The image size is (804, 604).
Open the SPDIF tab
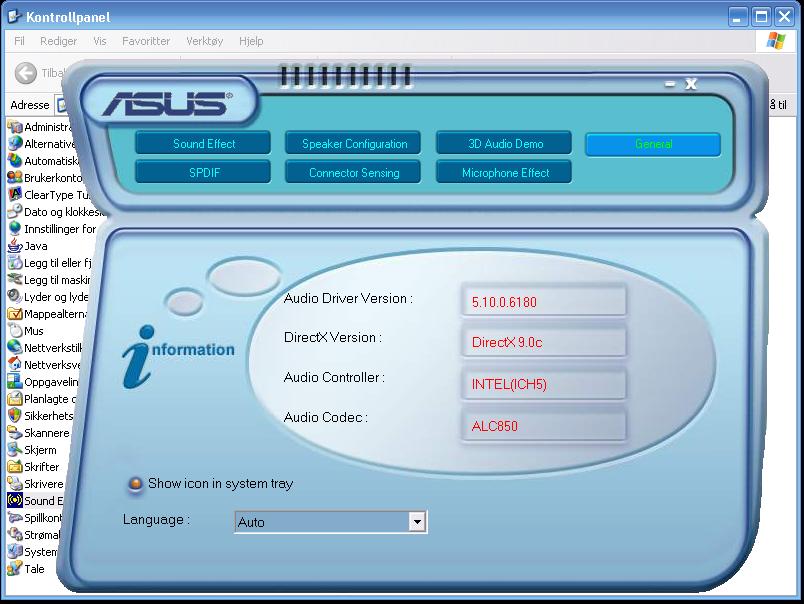tap(203, 172)
